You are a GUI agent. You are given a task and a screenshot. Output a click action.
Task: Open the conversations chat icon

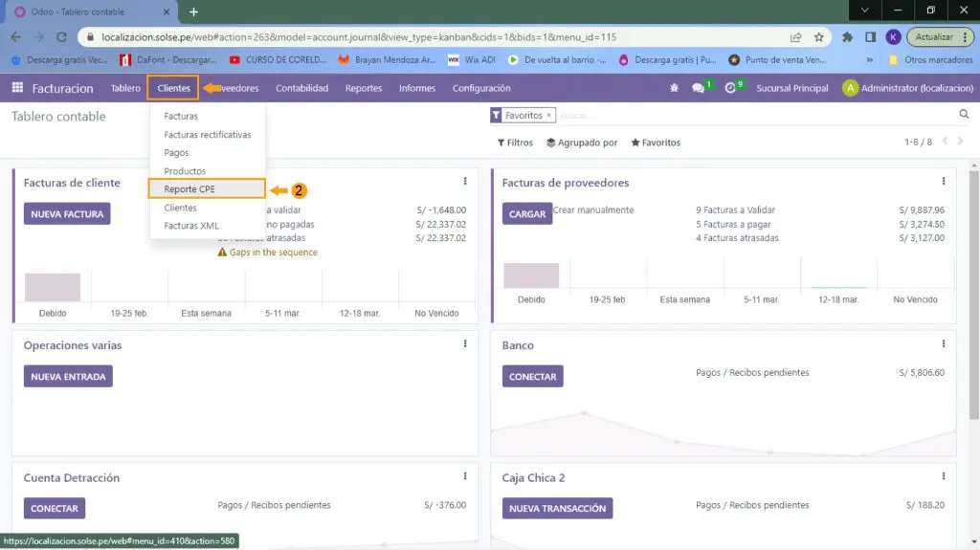(699, 88)
